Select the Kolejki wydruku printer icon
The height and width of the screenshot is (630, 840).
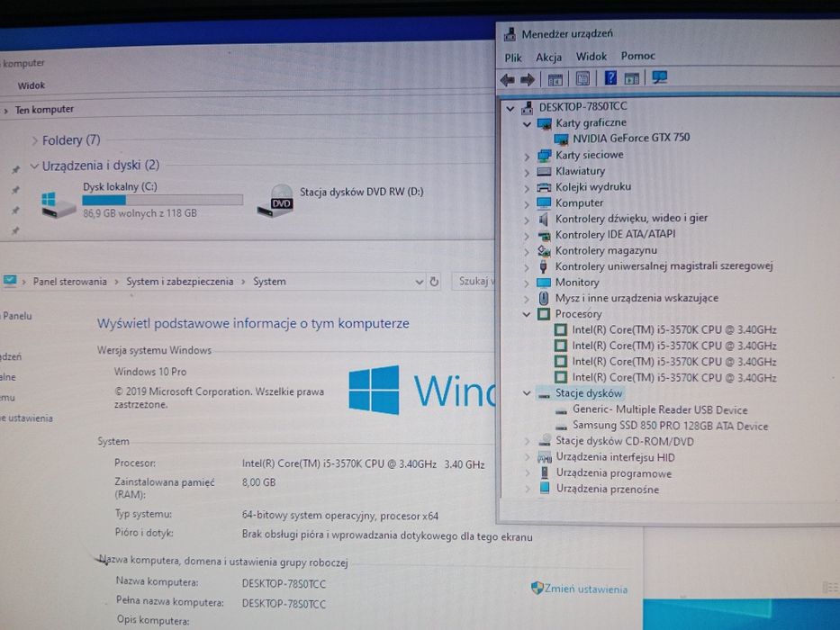(x=544, y=187)
